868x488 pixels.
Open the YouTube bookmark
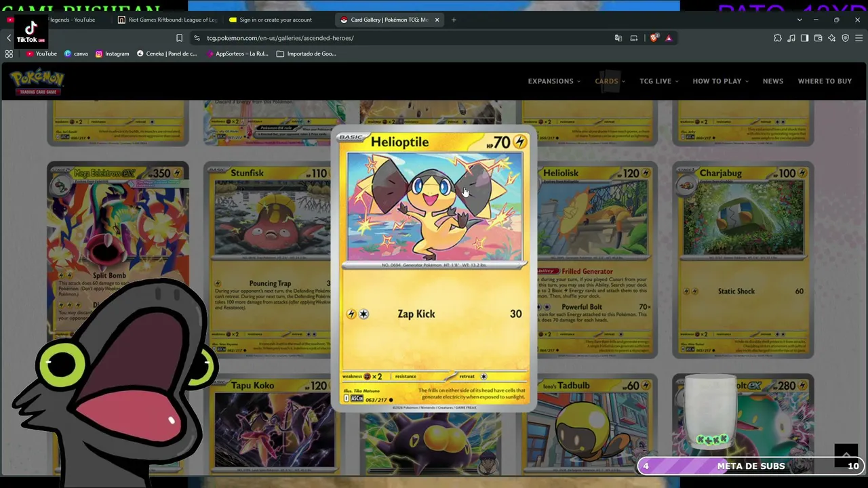(41, 54)
